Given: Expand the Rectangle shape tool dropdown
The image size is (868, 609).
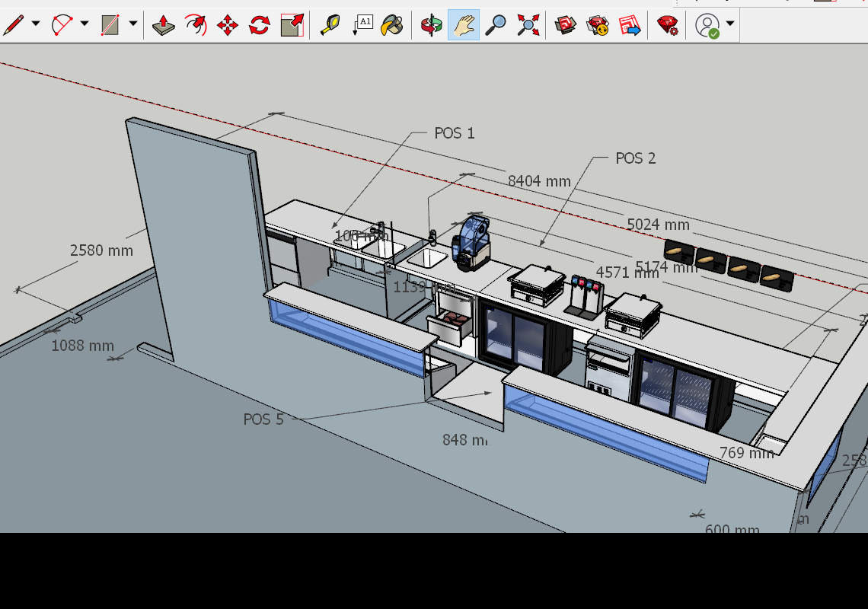Looking at the screenshot, I should click(x=133, y=24).
